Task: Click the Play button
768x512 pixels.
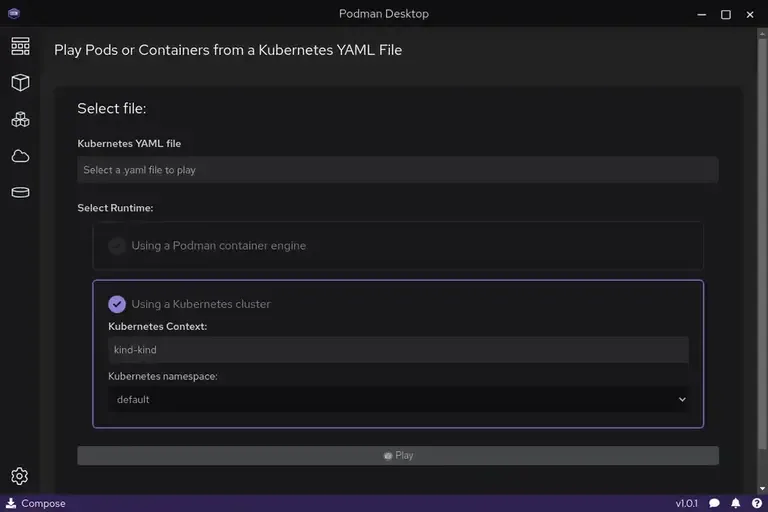Action: point(398,455)
